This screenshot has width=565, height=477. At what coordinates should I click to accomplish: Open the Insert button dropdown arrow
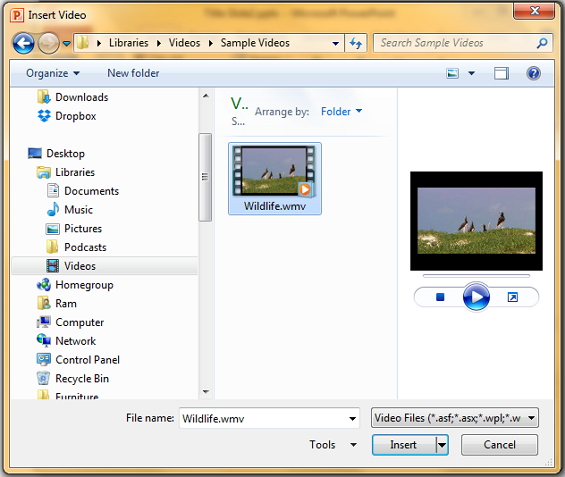(x=442, y=445)
